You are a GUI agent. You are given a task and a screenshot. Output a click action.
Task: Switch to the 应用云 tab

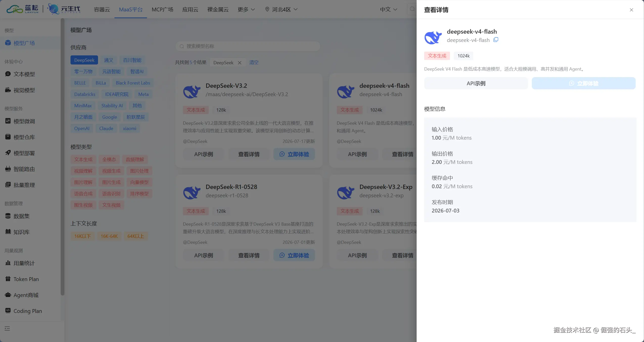coord(190,9)
